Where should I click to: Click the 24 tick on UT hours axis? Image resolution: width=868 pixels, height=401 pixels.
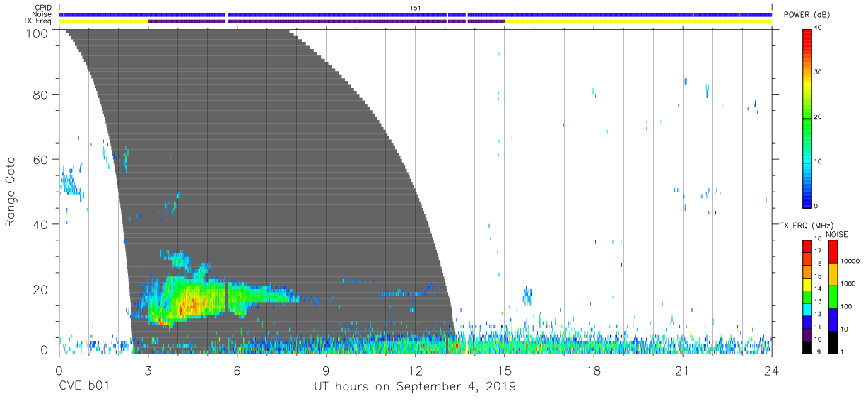tap(771, 371)
